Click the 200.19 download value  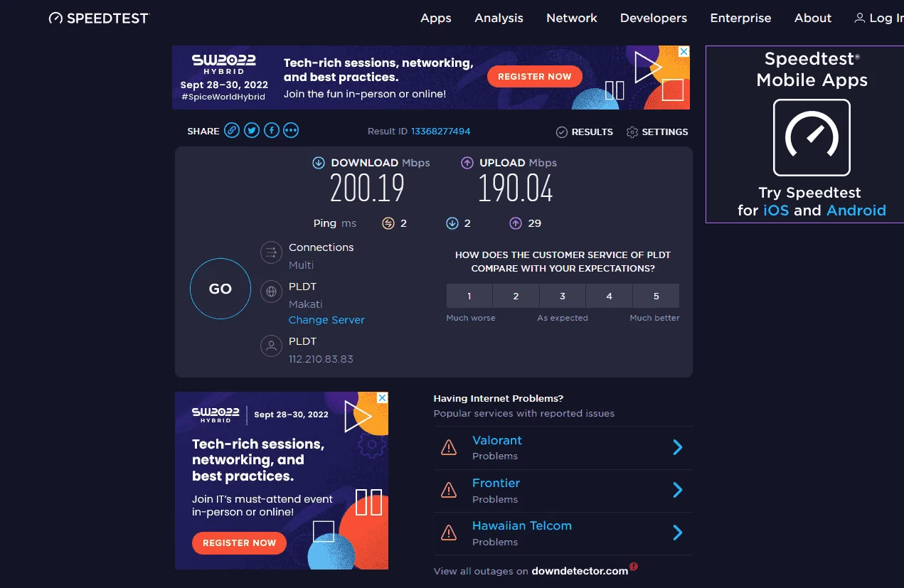367,189
